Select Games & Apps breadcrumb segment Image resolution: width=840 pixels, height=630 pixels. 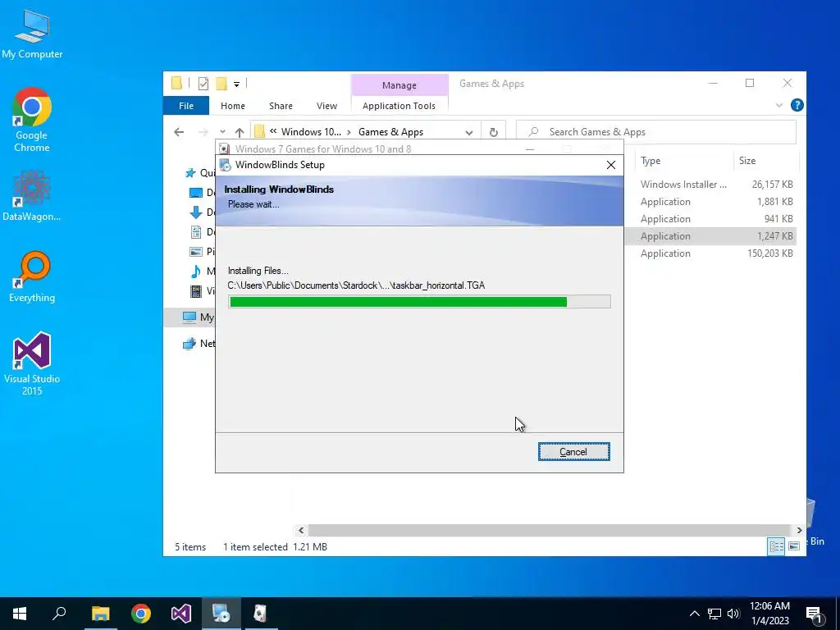pyautogui.click(x=390, y=132)
